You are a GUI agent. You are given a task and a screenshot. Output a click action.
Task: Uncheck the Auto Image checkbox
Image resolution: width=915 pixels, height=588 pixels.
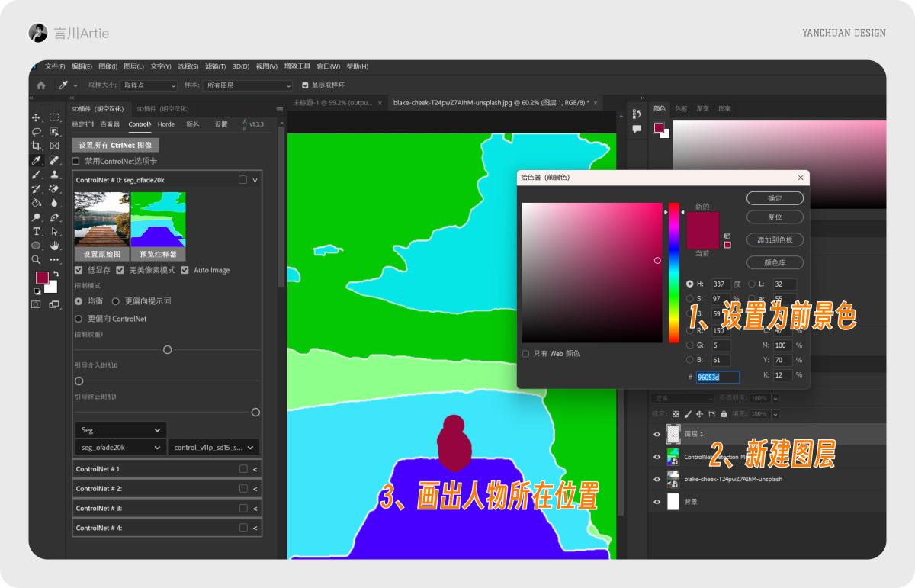pos(185,270)
